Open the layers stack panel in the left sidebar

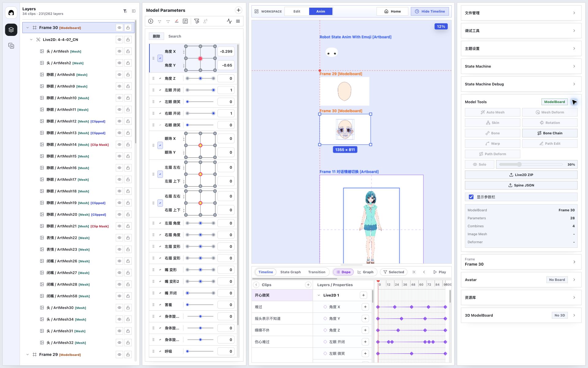coord(11,30)
